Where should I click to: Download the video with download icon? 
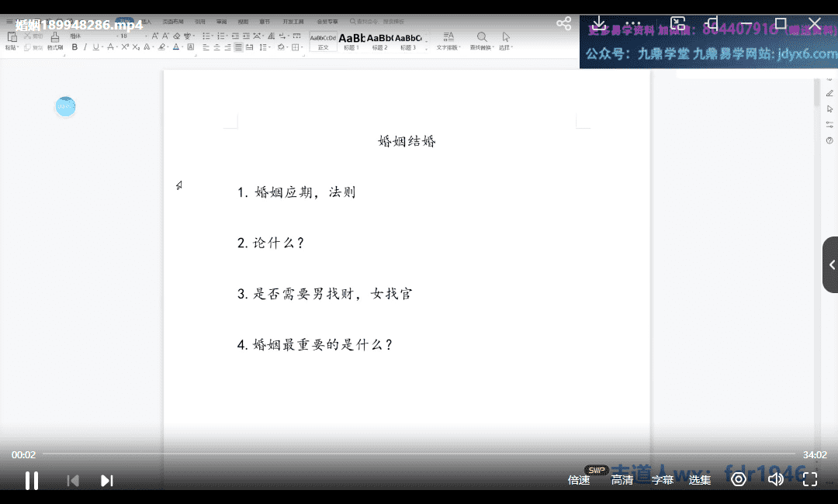599,23
